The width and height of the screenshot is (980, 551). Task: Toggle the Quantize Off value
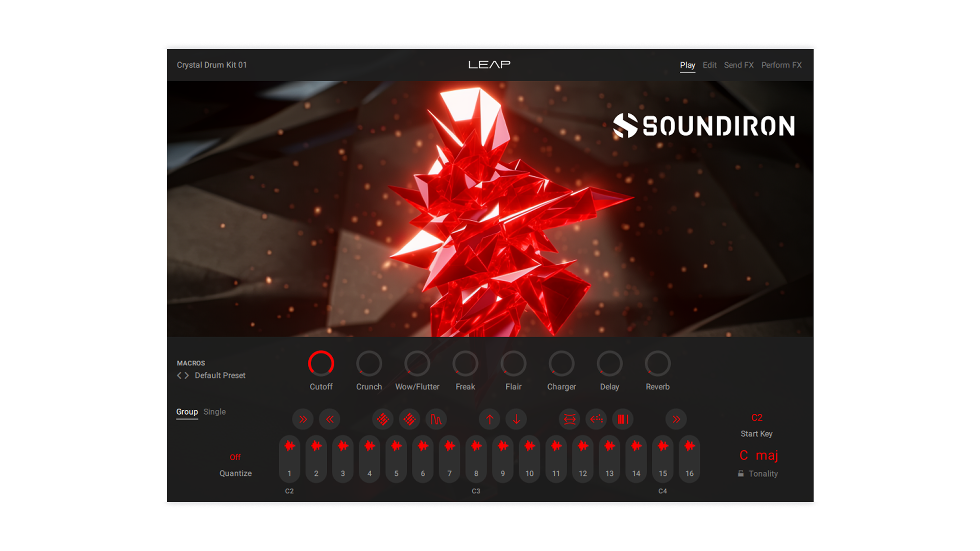(x=235, y=457)
